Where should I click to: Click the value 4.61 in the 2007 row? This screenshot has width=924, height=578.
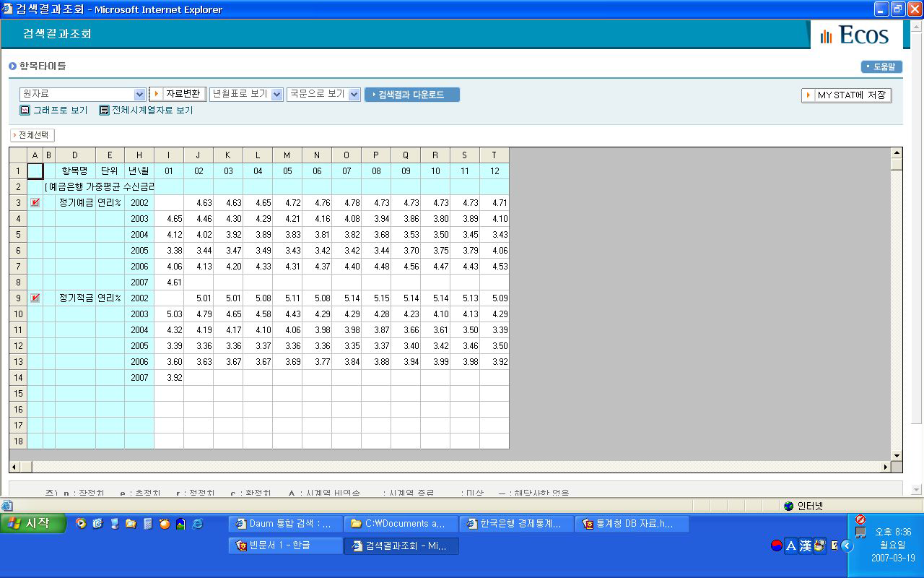coord(169,282)
